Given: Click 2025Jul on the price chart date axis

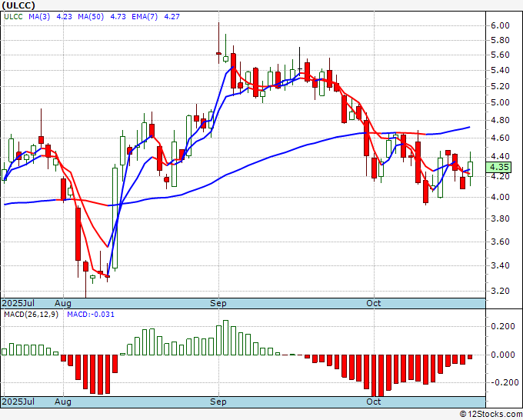Looking at the screenshot, I should point(18,303).
